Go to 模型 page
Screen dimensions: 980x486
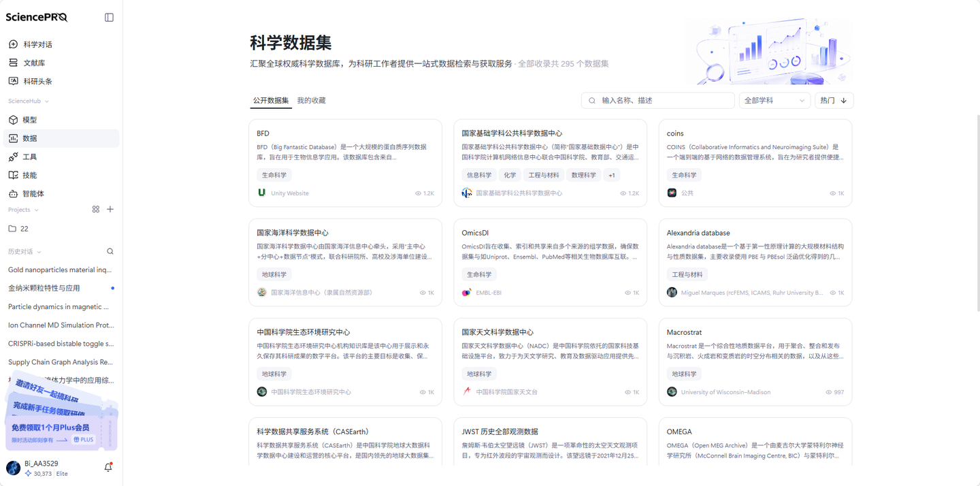tap(61, 120)
